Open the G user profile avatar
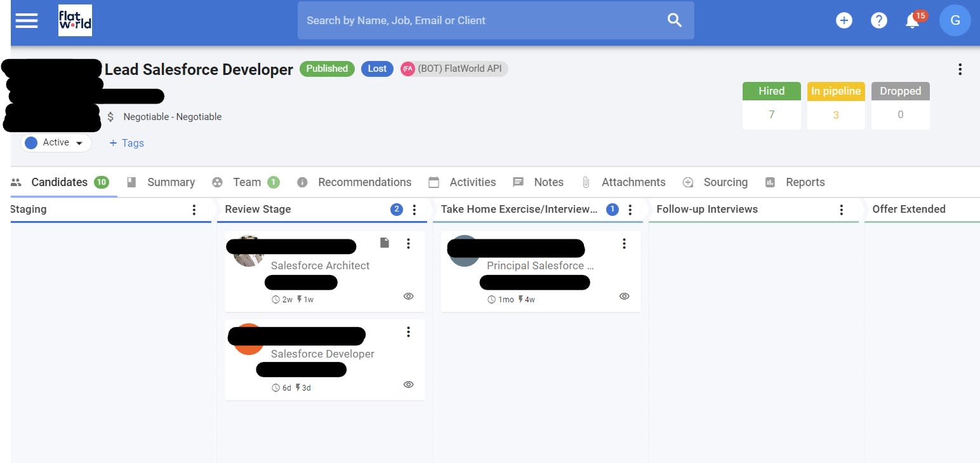Image resolution: width=980 pixels, height=463 pixels. [955, 20]
